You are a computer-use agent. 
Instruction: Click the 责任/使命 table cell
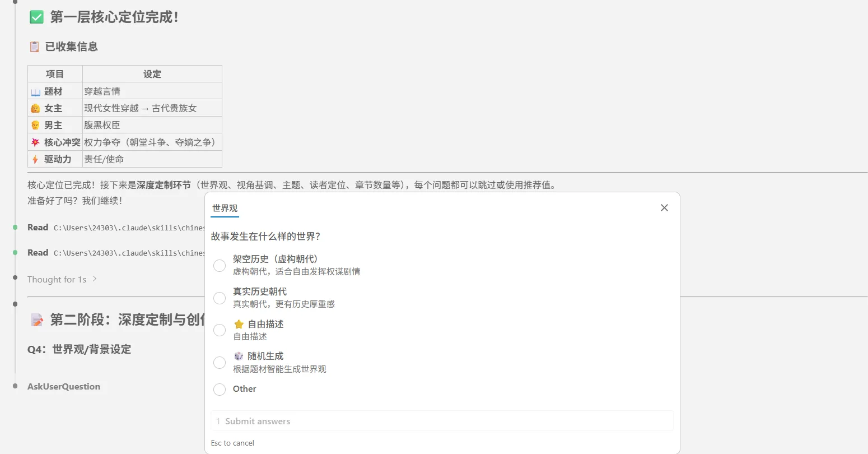152,159
